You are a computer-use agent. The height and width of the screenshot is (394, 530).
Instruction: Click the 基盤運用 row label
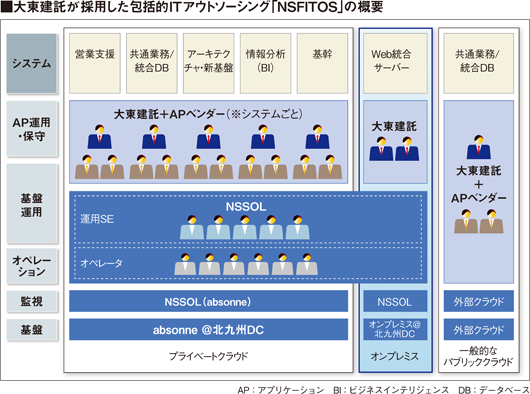(31, 203)
